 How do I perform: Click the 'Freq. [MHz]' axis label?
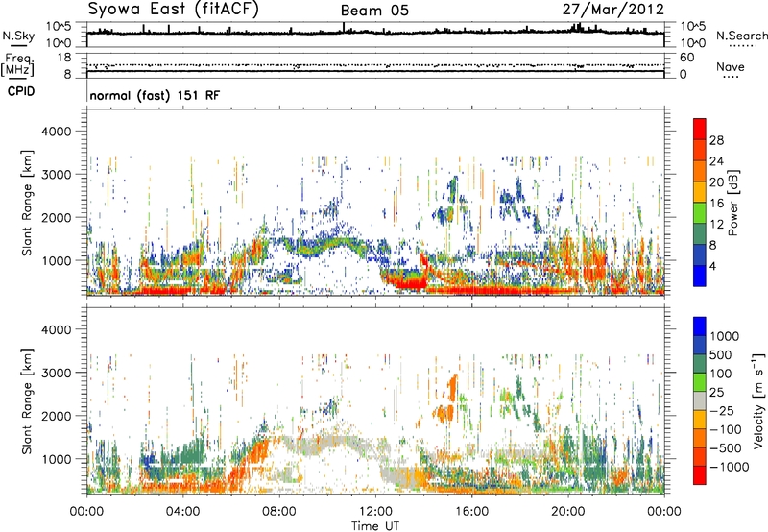pos(17,64)
